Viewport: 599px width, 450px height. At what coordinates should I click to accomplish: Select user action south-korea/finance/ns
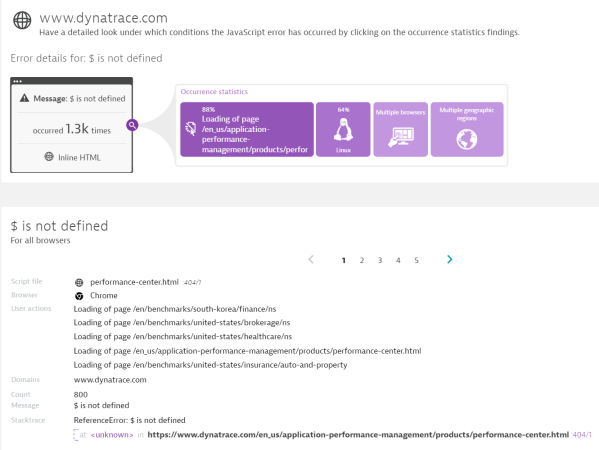coord(175,309)
